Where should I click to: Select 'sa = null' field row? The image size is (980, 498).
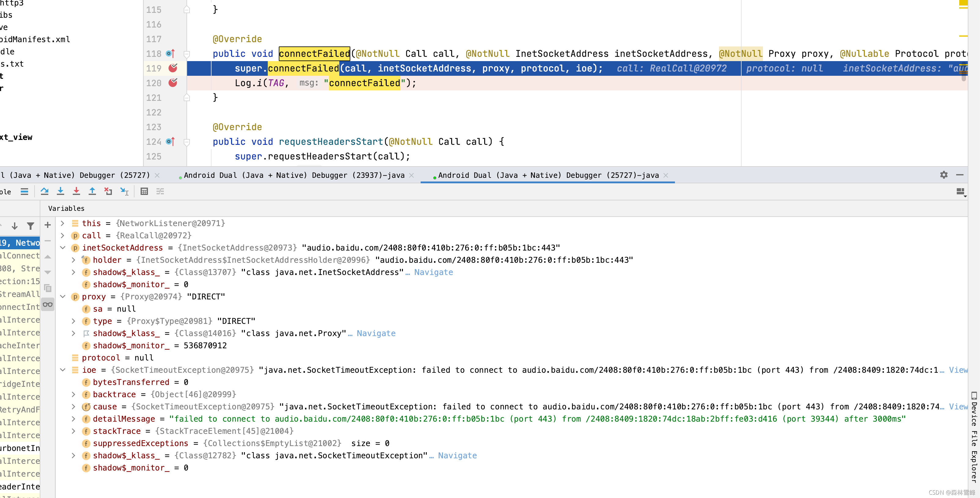[x=512, y=309]
